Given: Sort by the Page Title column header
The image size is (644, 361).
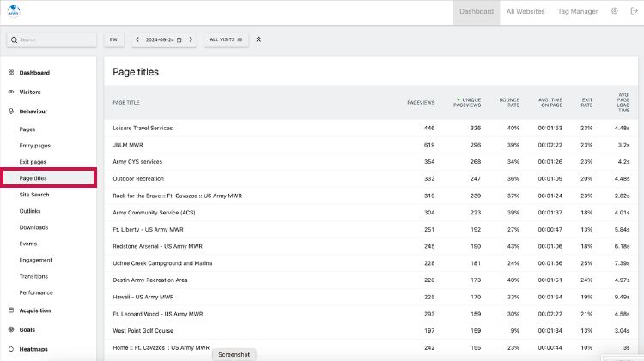Looking at the screenshot, I should (x=126, y=103).
